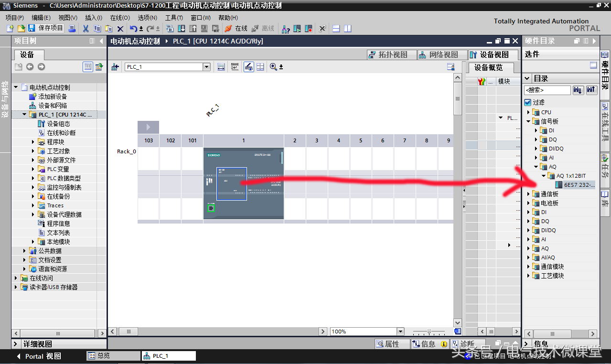The image size is (611, 364).
Task: Expand the top-level CPU folder in the catalog
Action: (528, 112)
